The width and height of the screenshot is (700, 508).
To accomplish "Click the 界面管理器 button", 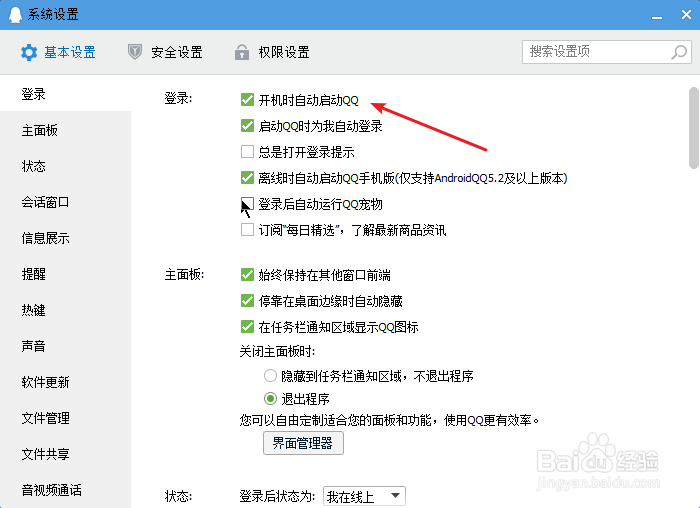I will coord(303,443).
